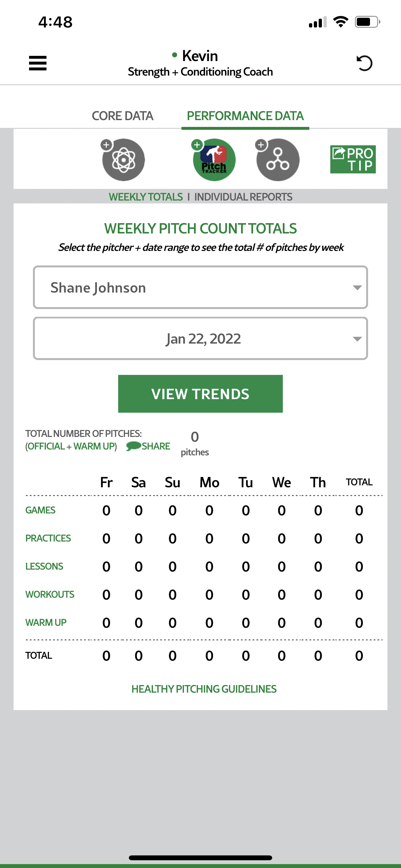
Task: Open the hamburger menu
Action: click(x=37, y=63)
